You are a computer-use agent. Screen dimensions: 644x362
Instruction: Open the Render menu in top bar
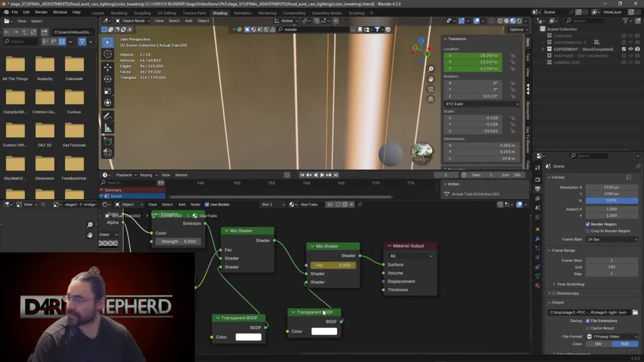pyautogui.click(x=41, y=12)
